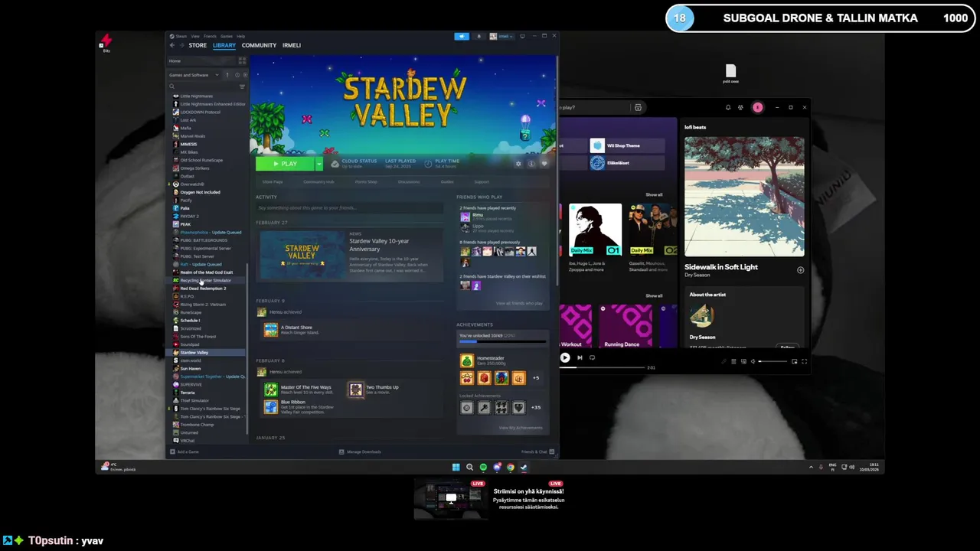
Task: Open Windows Start button on taskbar
Action: (x=456, y=467)
